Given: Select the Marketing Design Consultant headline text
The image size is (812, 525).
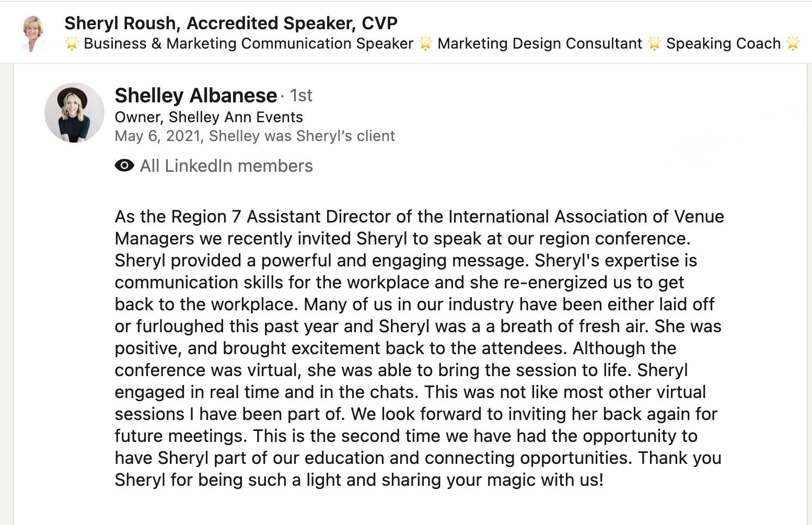Looking at the screenshot, I should (x=540, y=43).
